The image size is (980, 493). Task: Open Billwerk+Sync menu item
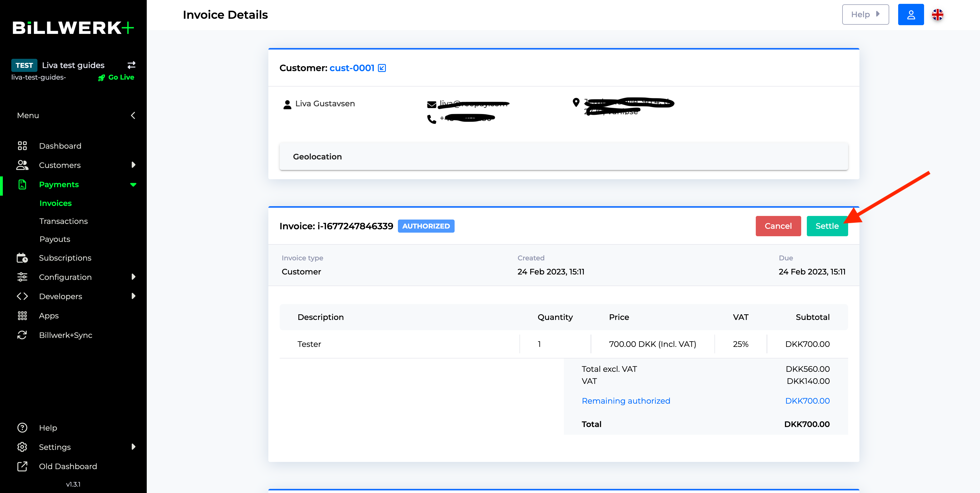(65, 335)
